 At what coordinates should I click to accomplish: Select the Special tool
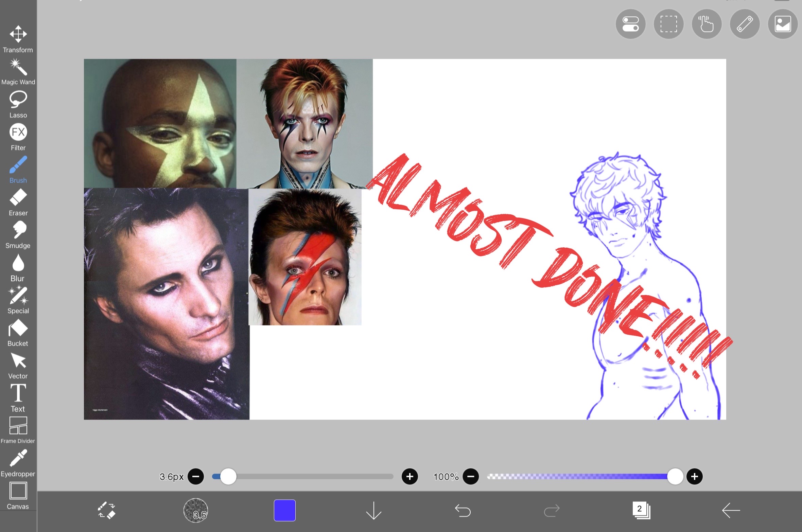click(x=18, y=300)
